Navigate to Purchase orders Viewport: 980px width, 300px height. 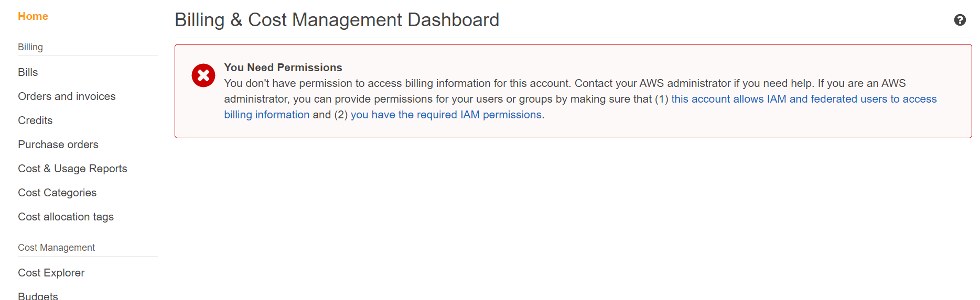tap(58, 145)
